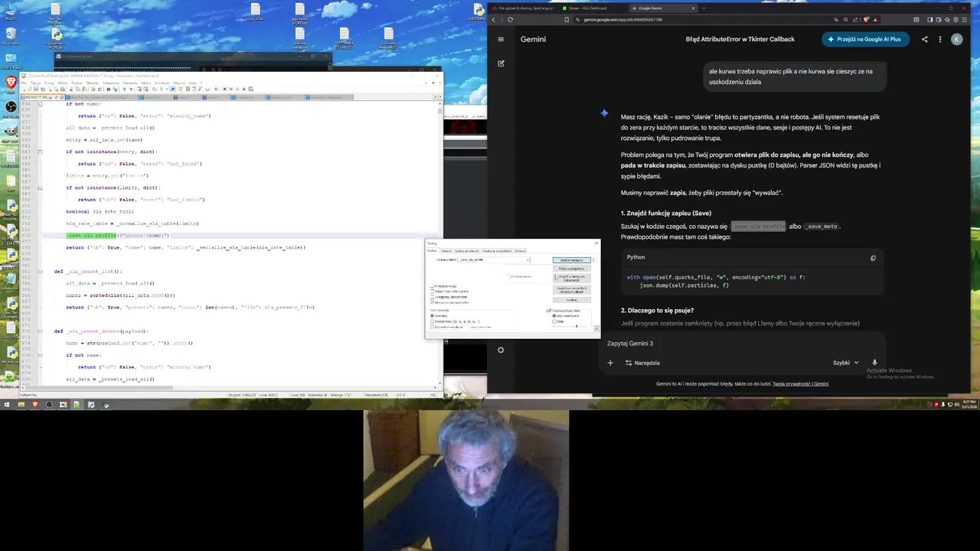The width and height of the screenshot is (980, 551).
Task: Open the Narzędzia tools menu in Gemini
Action: [642, 363]
